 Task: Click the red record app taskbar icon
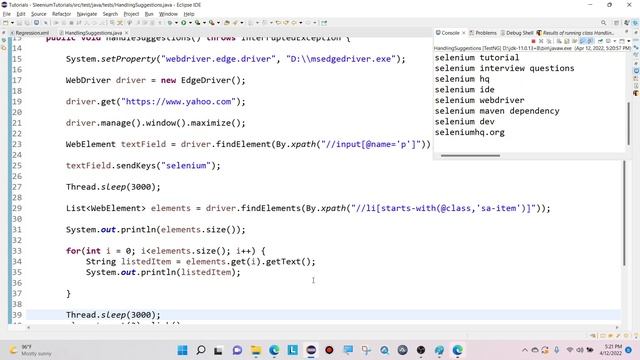pos(329,350)
